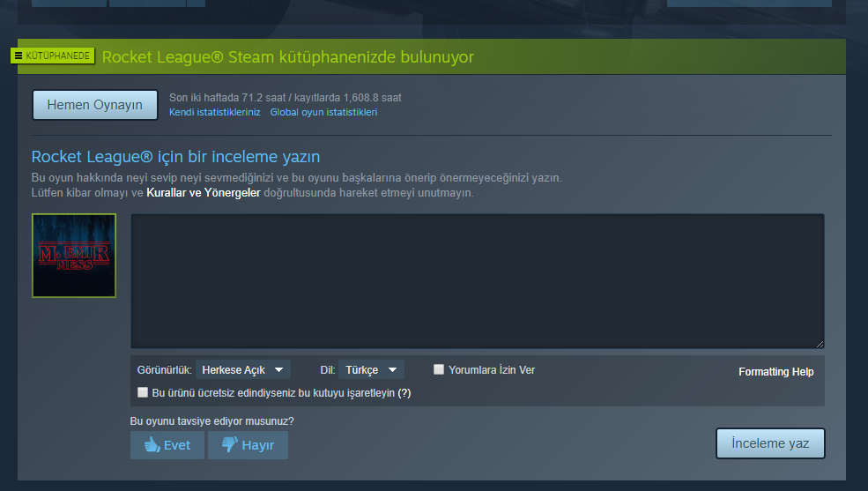Click the Hemen Oynayın play button

pyautogui.click(x=94, y=105)
